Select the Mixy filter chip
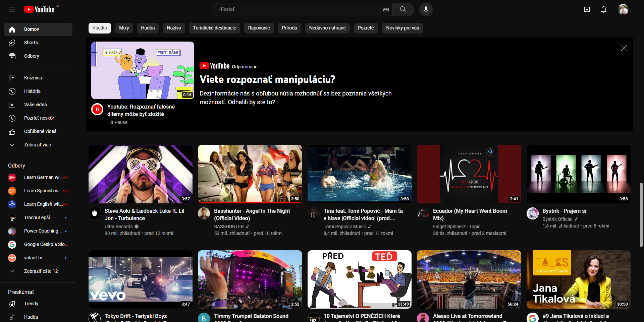 (124, 28)
